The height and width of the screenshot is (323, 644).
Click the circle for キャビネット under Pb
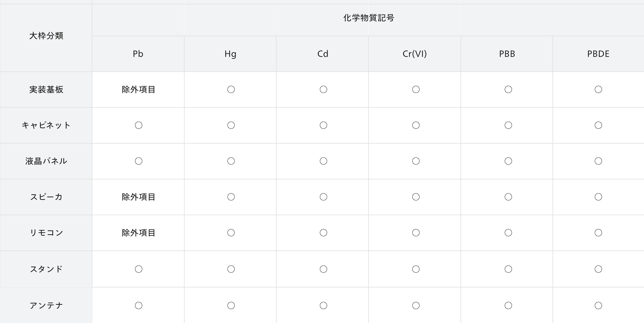pyautogui.click(x=139, y=125)
